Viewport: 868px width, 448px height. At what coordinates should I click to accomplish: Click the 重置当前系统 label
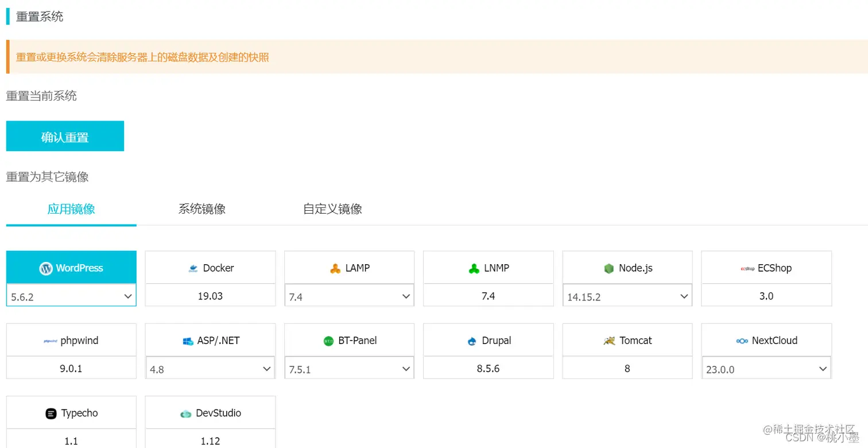pos(41,96)
